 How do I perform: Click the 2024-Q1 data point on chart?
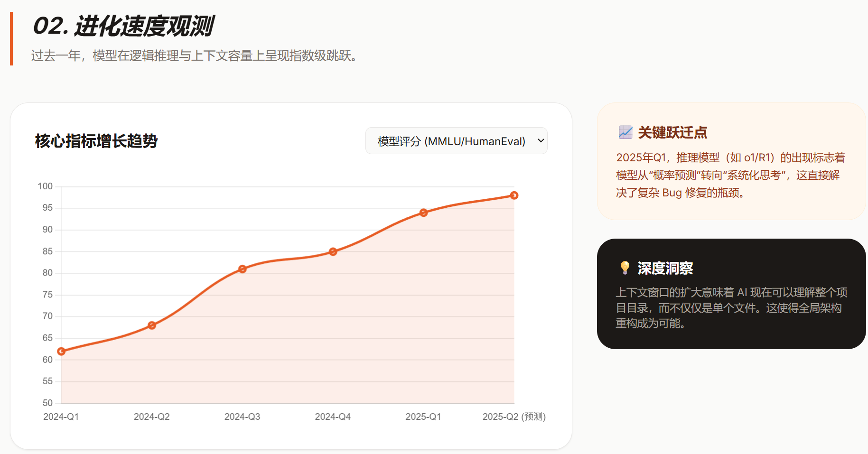pyautogui.click(x=61, y=352)
